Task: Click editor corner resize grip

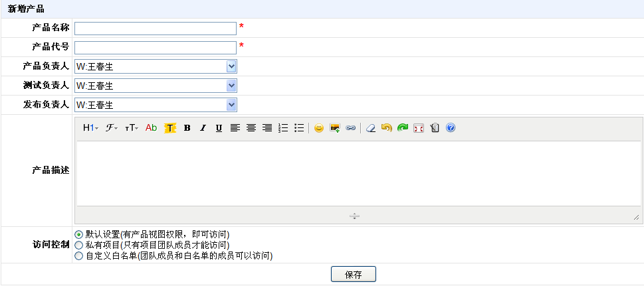Action: (x=636, y=218)
